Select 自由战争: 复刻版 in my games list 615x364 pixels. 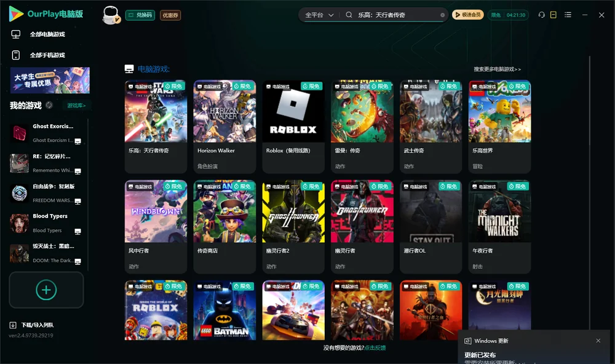tap(46, 193)
